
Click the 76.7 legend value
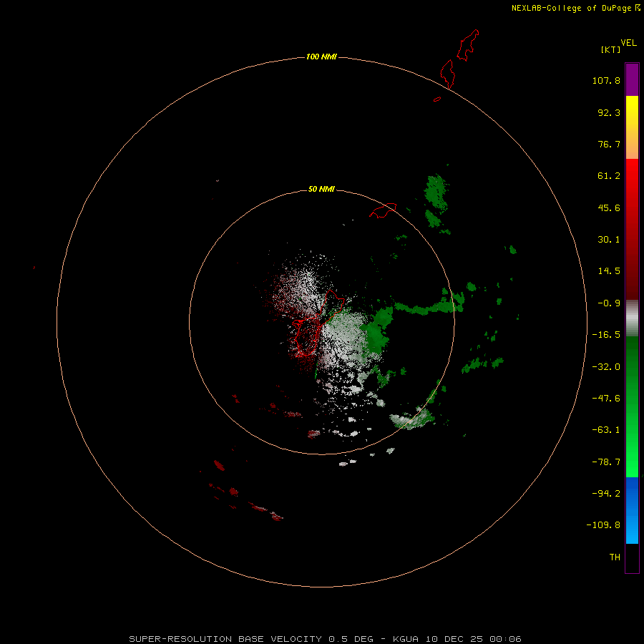click(609, 144)
